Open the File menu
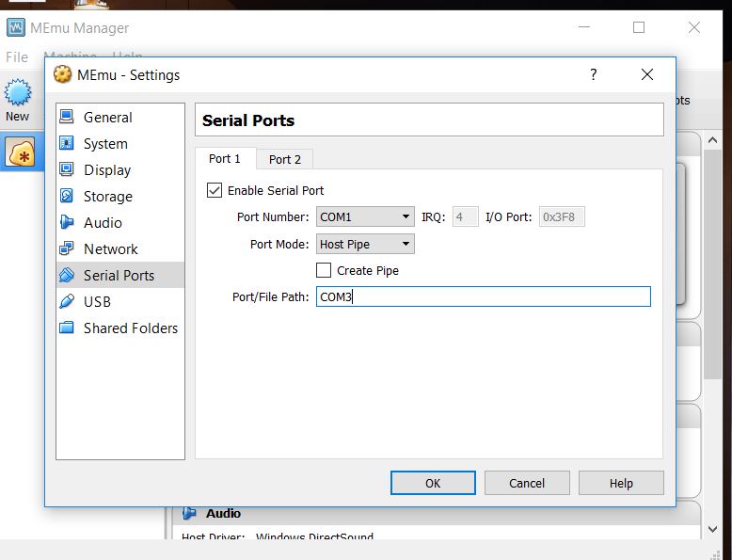732x560 pixels. (17, 57)
